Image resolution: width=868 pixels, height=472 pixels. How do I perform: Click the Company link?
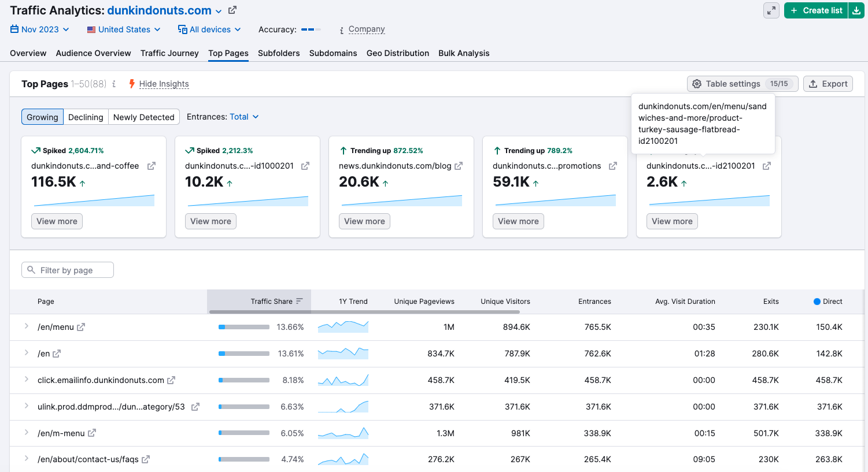coord(367,29)
